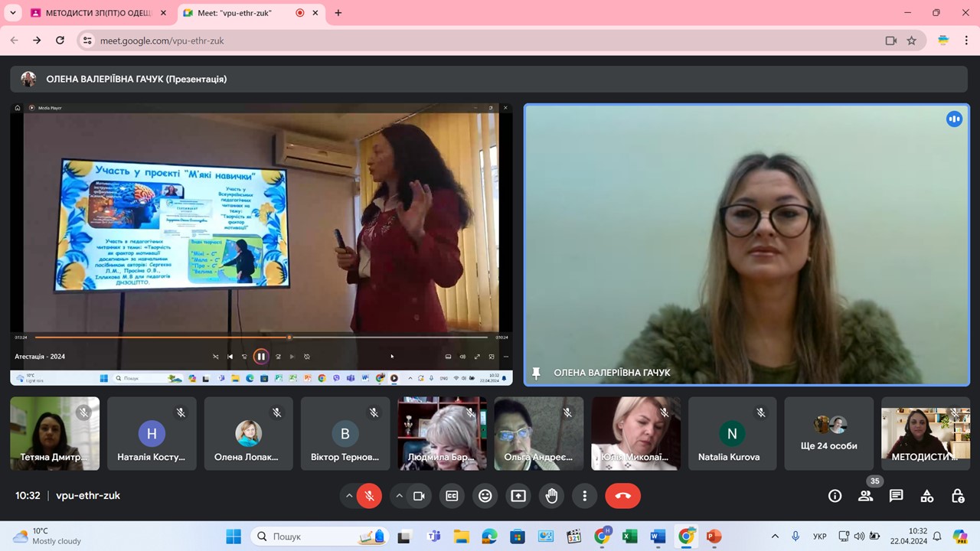Open the chat with everyone panel
The image size is (980, 551).
tap(896, 496)
